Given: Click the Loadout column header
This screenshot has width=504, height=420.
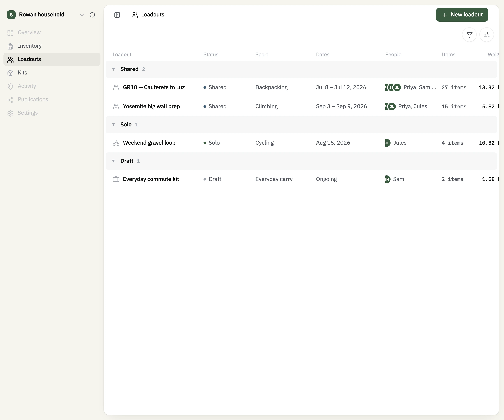Looking at the screenshot, I should 122,54.
